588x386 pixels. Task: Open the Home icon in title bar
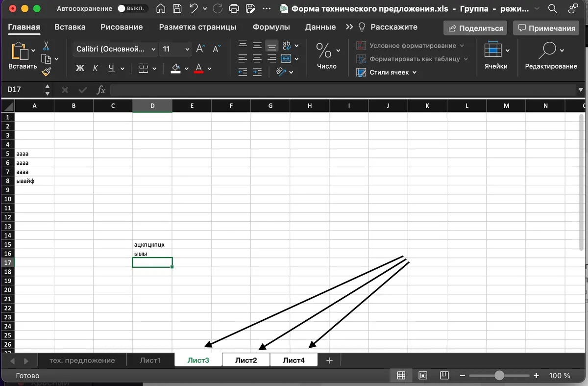161,8
